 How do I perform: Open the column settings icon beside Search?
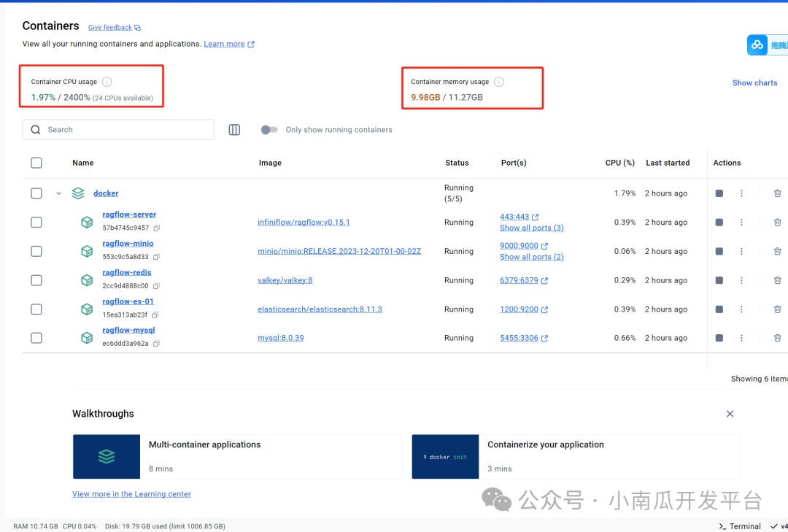pos(234,130)
